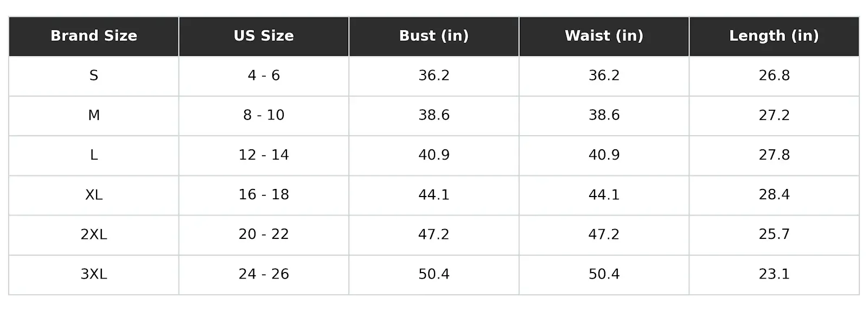Click the Brand Size column header
Screen dimensions: 868x310
(94, 36)
